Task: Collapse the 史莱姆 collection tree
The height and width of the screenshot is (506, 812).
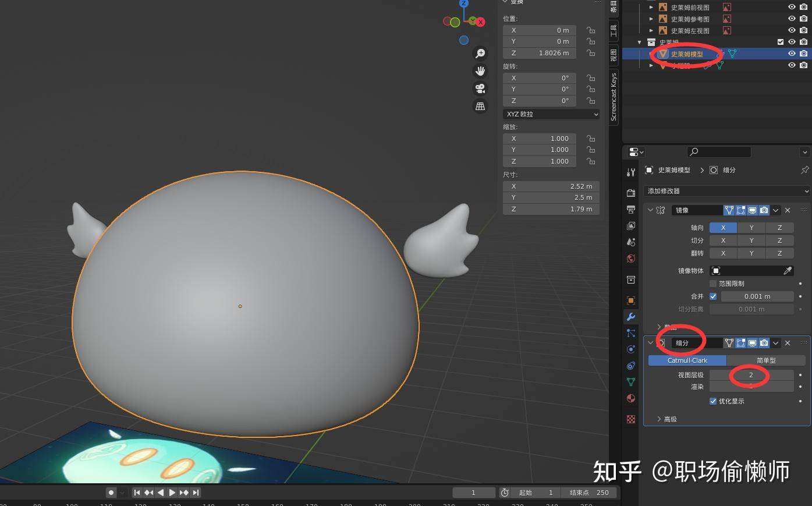Action: [640, 42]
